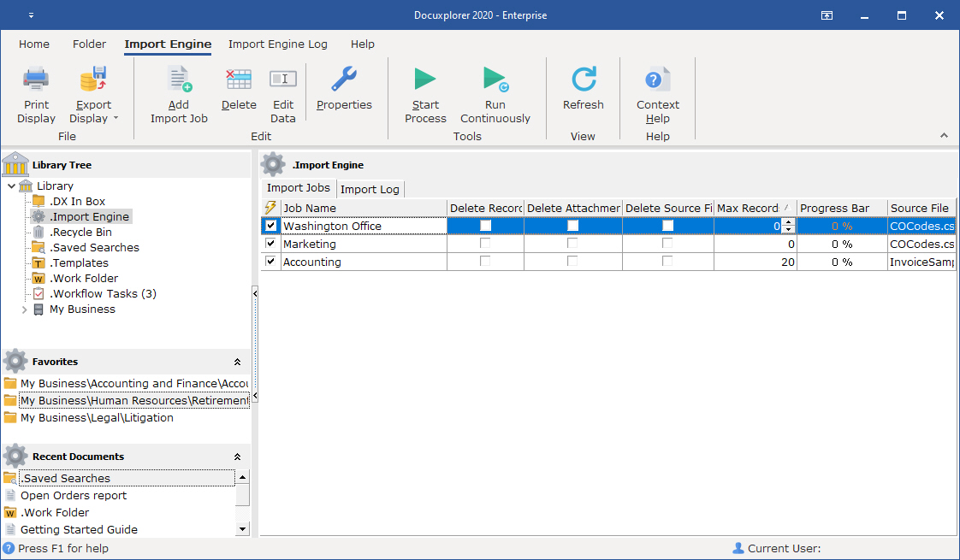Toggle the Accounting job enabled checkbox
This screenshot has height=560, width=960.
click(x=271, y=262)
